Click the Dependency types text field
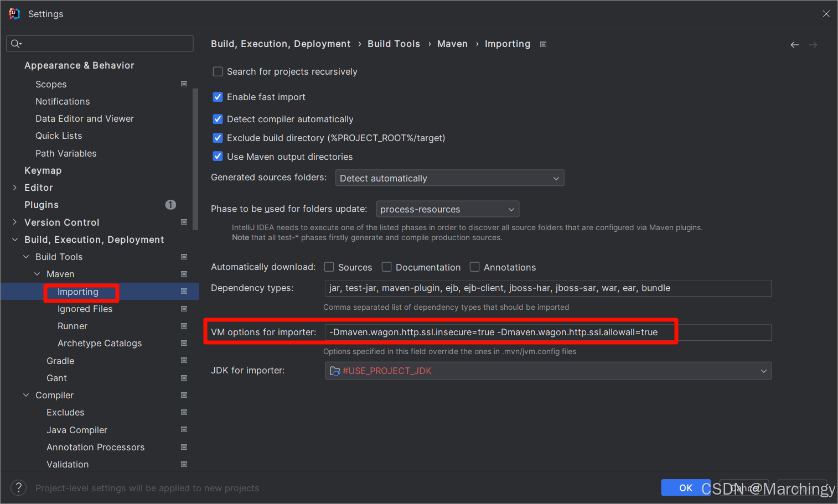This screenshot has width=838, height=504. [x=548, y=288]
